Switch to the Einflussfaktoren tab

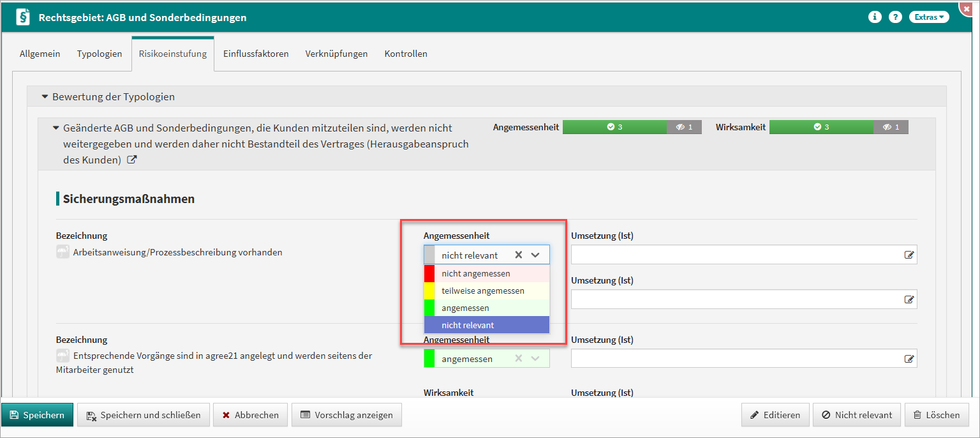[x=256, y=54]
